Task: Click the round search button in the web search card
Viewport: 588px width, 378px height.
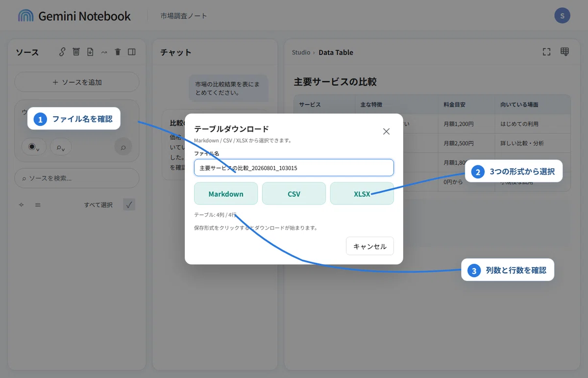Action: click(123, 147)
